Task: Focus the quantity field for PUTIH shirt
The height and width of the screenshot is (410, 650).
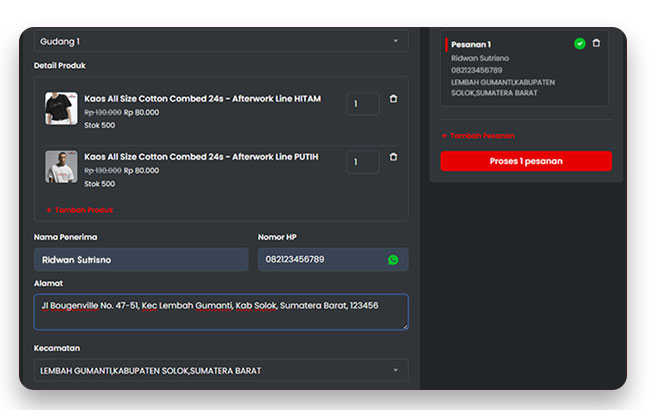Action: pyautogui.click(x=362, y=162)
